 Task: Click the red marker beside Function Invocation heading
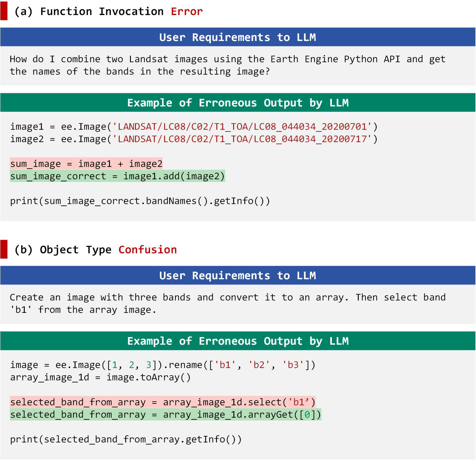click(4, 11)
